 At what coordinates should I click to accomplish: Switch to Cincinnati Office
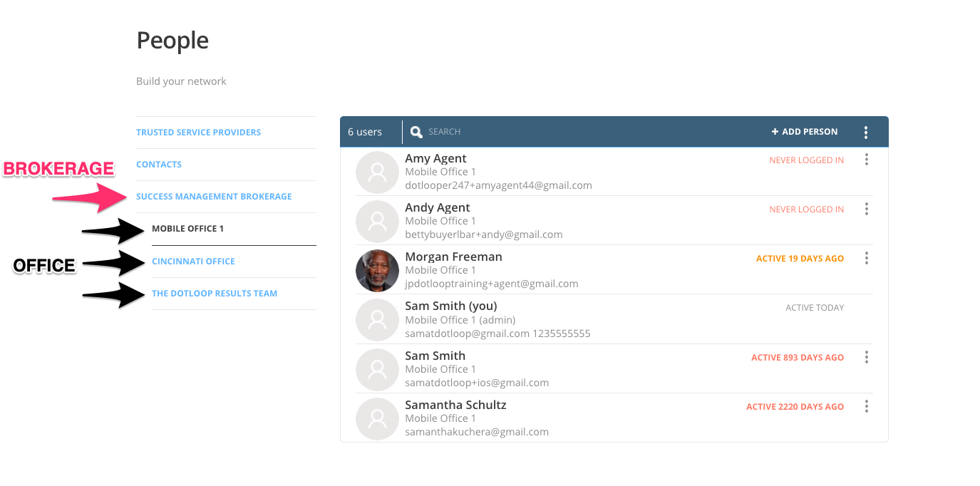[x=193, y=262]
